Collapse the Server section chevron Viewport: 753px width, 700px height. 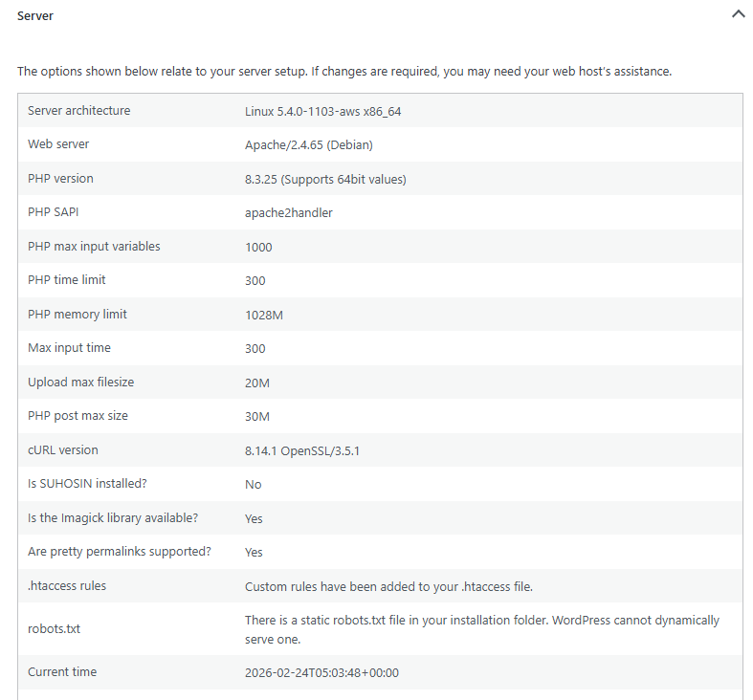(738, 14)
